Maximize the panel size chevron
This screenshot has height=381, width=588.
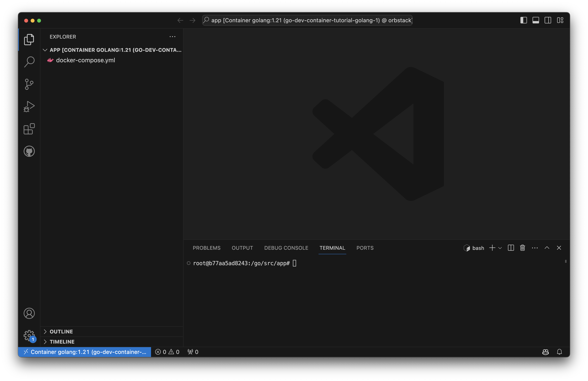click(x=547, y=248)
